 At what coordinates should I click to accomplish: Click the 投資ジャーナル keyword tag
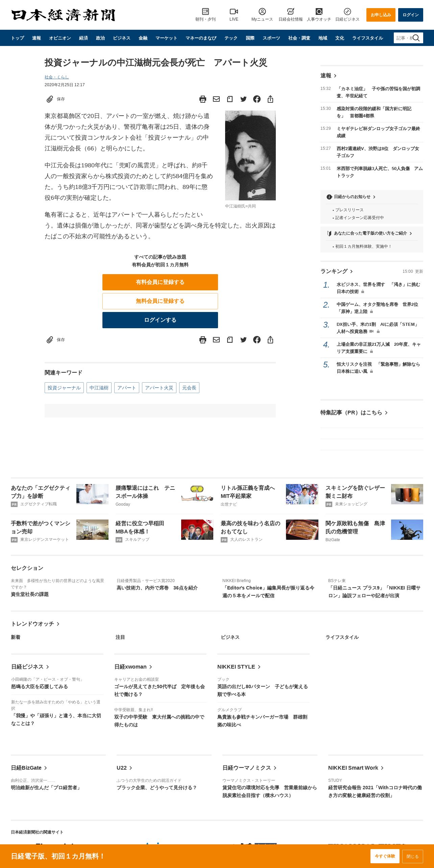tap(64, 388)
